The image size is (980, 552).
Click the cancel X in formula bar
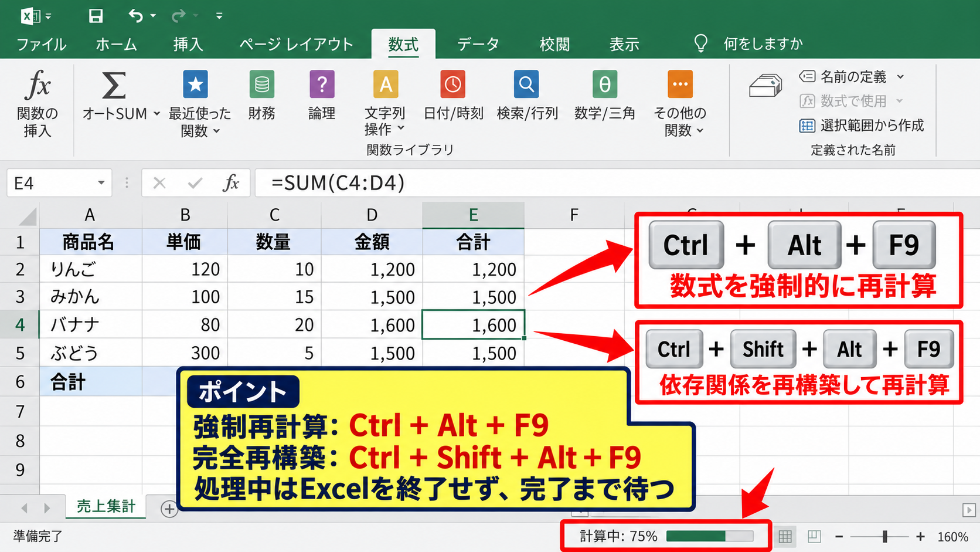coord(159,183)
